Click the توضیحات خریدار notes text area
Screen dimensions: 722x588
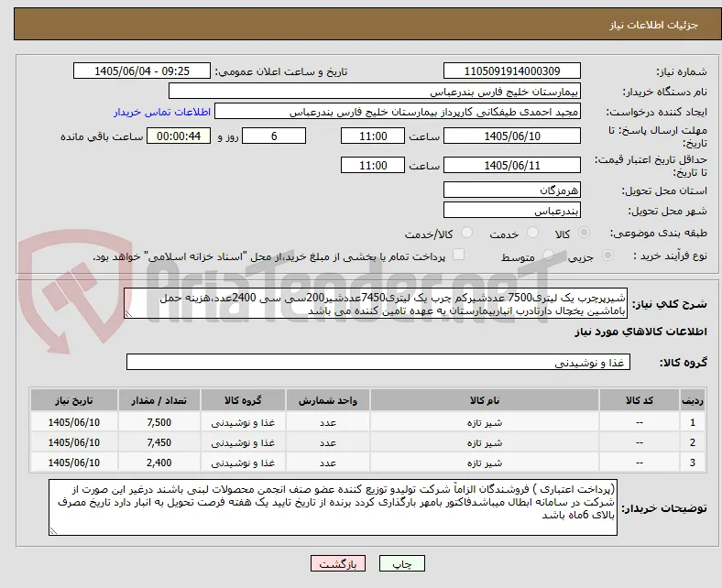[x=333, y=507]
